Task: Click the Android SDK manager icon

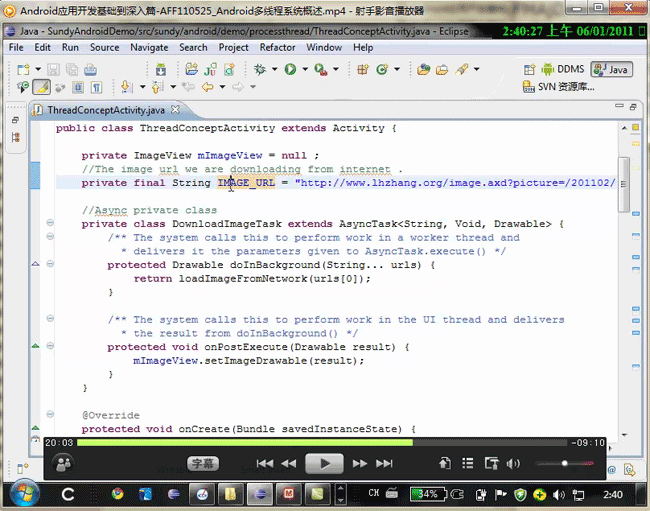Action: click(161, 69)
